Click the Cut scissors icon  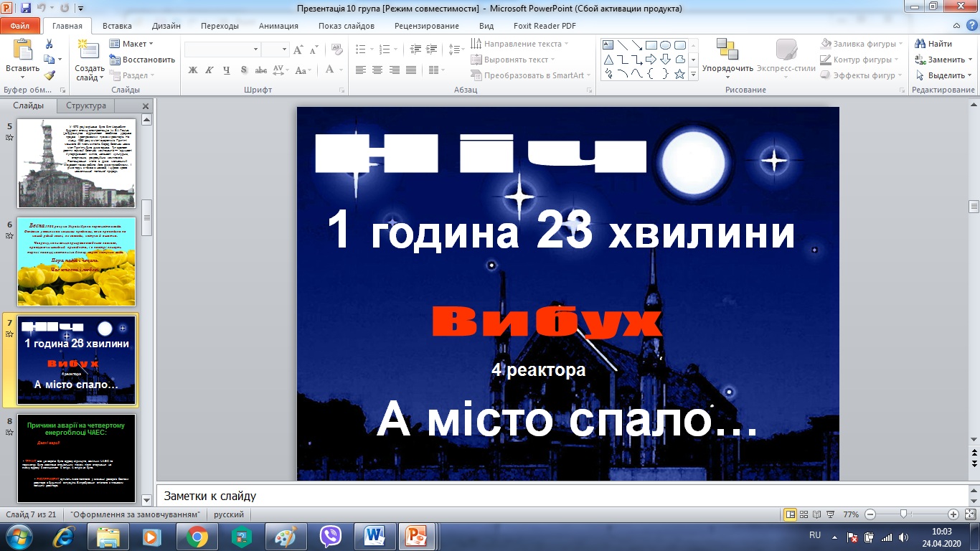(x=49, y=44)
